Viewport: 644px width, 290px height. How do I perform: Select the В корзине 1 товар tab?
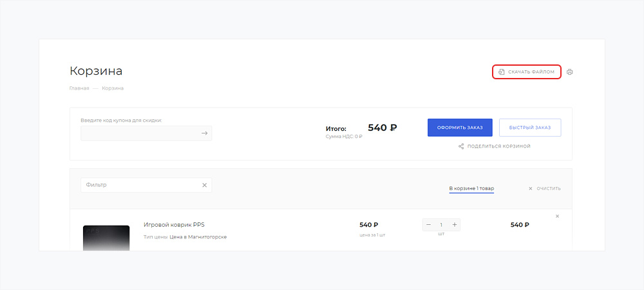(471, 188)
